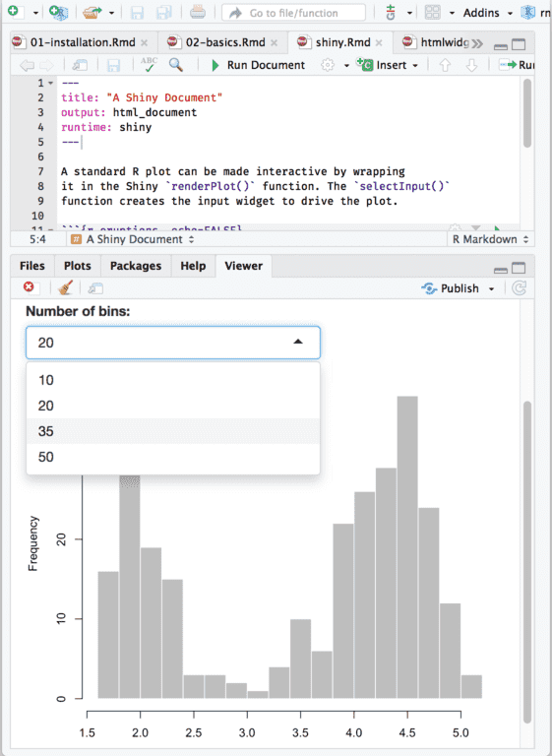Click the workspace panes grid icon
552x756 pixels.
point(432,12)
